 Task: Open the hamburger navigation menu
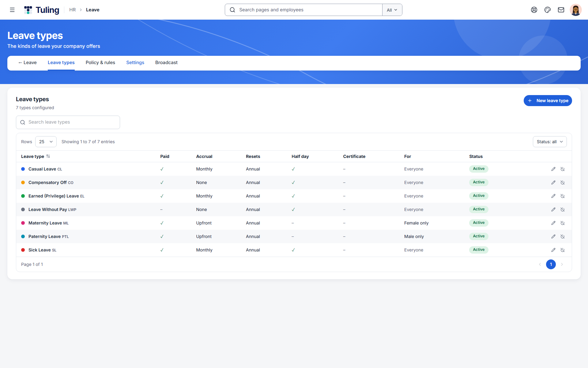[12, 10]
